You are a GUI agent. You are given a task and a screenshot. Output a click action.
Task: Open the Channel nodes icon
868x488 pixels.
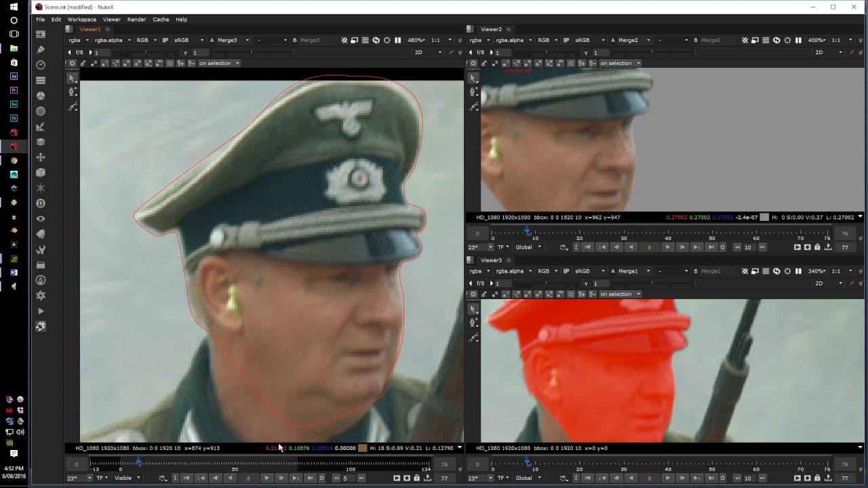[41, 81]
